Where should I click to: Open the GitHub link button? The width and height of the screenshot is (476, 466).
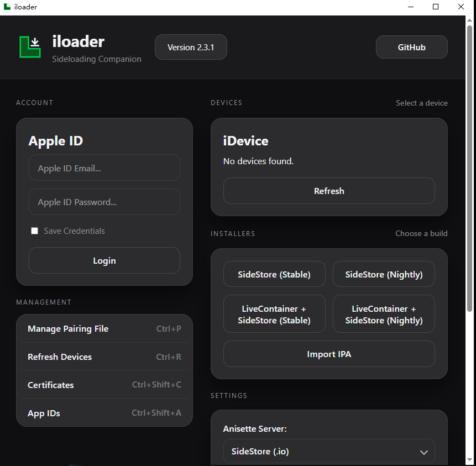(411, 47)
